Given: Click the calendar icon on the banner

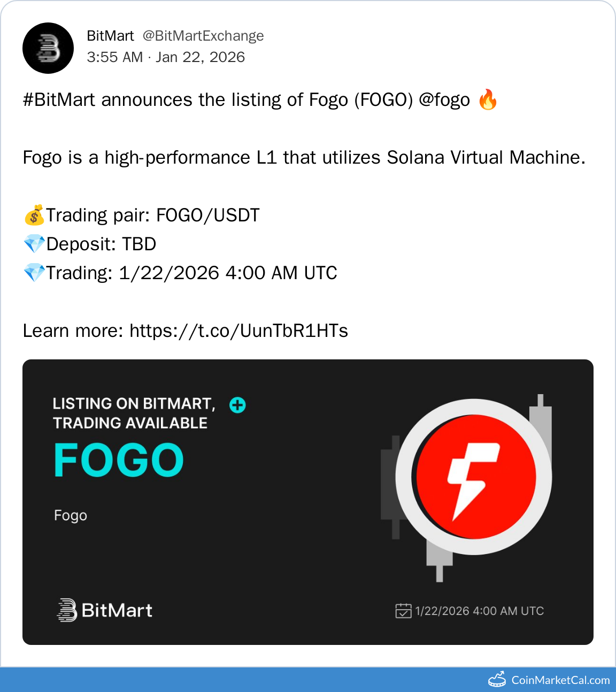Looking at the screenshot, I should point(403,611).
